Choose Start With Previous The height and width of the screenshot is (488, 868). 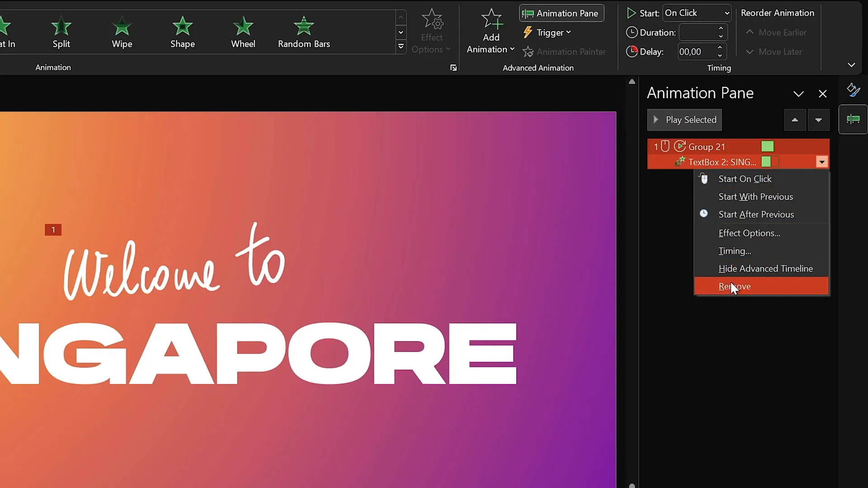point(761,197)
